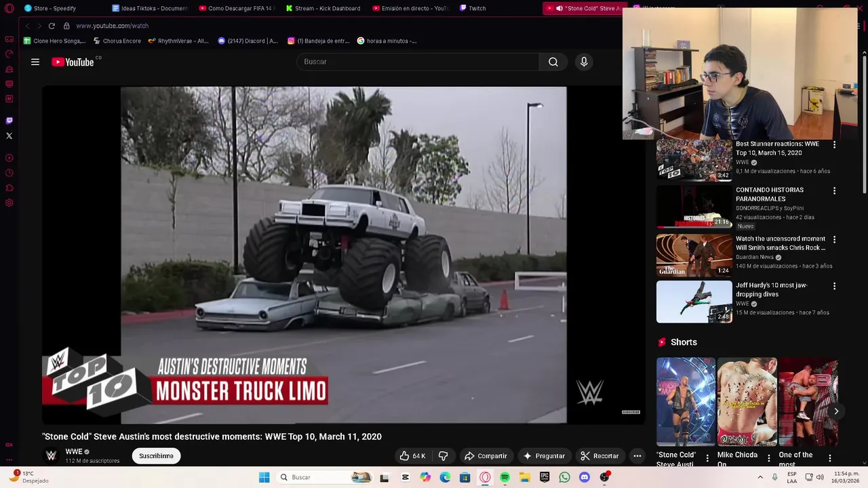868x488 pixels.
Task: Open options for the Mike Chioda short
Action: point(768,458)
